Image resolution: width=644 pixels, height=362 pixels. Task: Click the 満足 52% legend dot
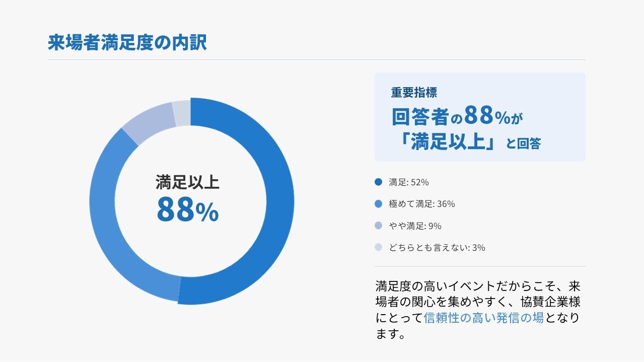379,182
